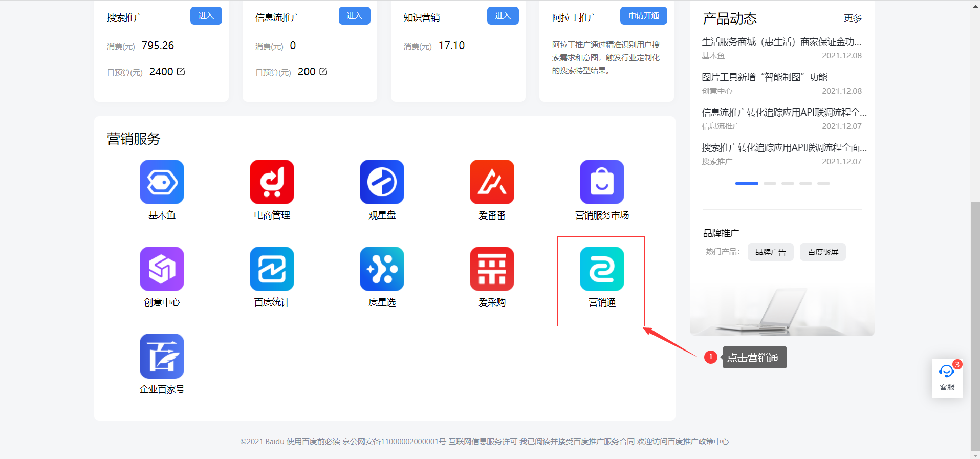Enter 搜索推广 via its 进入 button
Image resolution: width=980 pixels, height=459 pixels.
click(x=206, y=16)
